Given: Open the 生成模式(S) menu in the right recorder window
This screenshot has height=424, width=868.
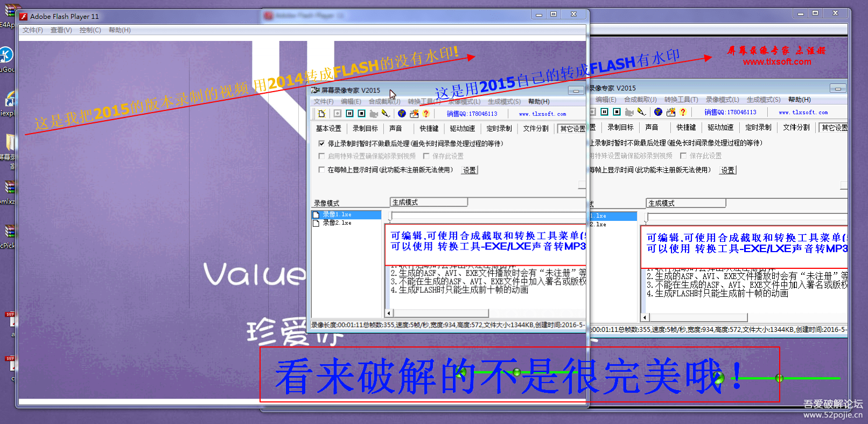Looking at the screenshot, I should point(764,100).
